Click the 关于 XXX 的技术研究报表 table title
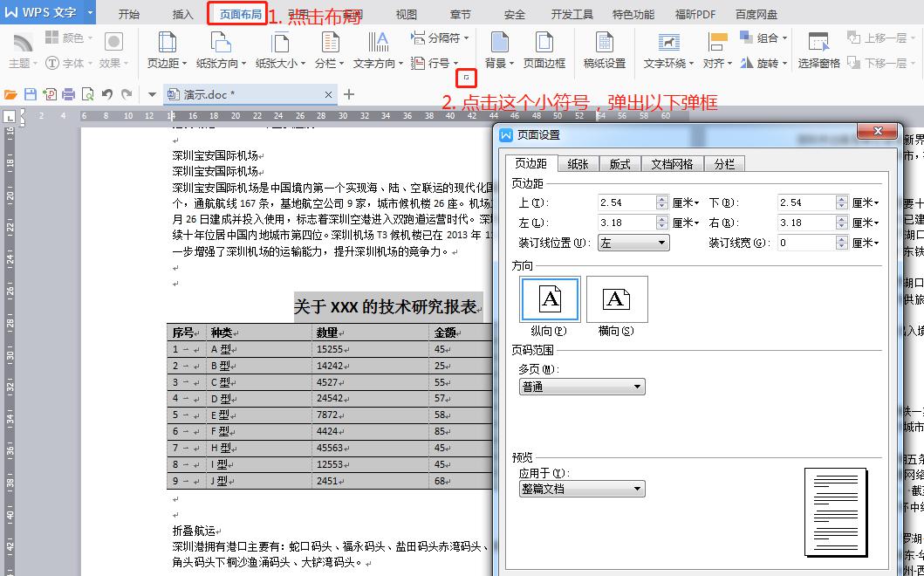924x576 pixels. pyautogui.click(x=387, y=307)
